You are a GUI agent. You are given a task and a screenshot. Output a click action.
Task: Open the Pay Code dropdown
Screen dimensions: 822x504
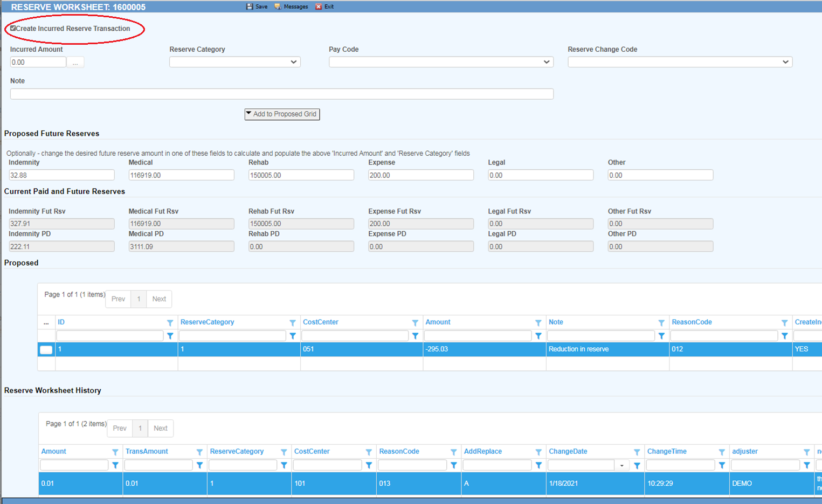click(441, 62)
